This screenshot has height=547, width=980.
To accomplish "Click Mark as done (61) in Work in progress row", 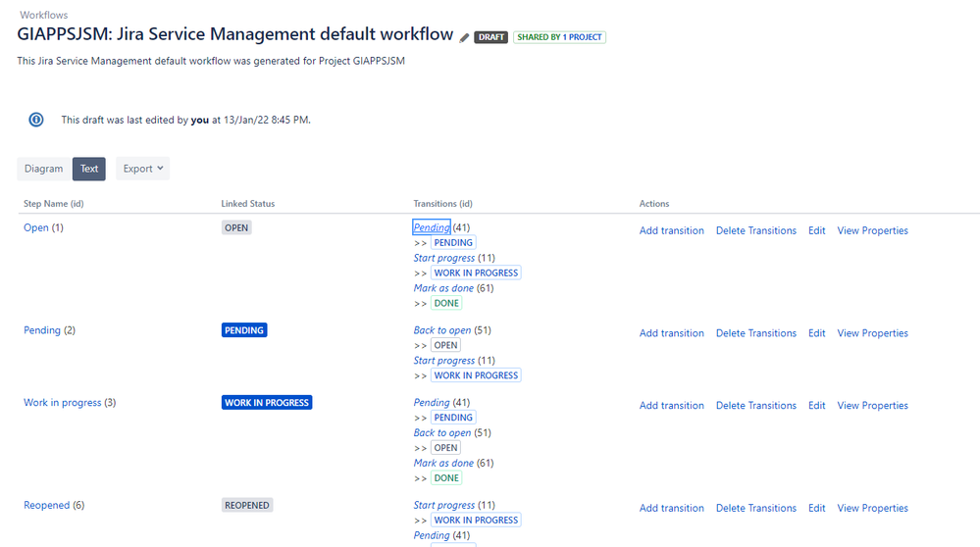I will click(443, 463).
